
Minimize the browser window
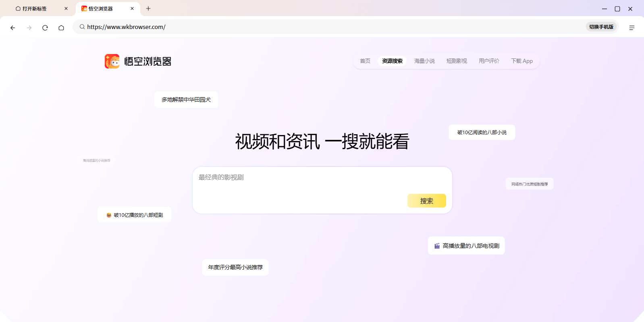coord(605,8)
